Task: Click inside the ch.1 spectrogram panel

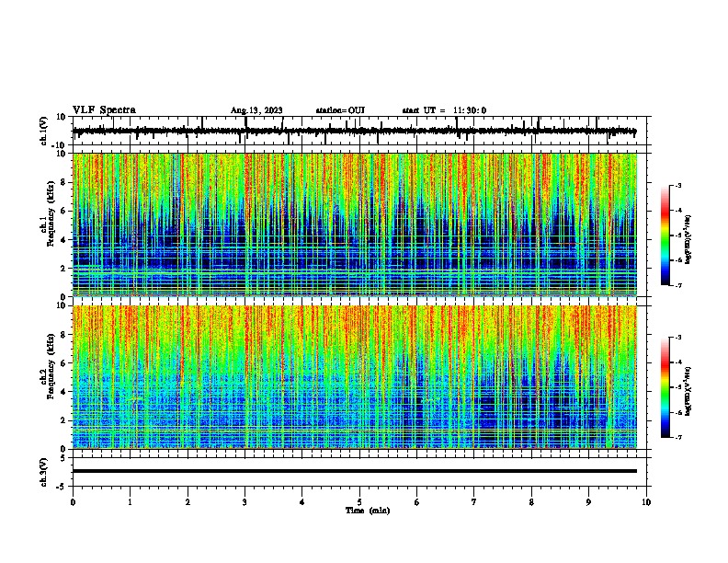Action: (355, 224)
